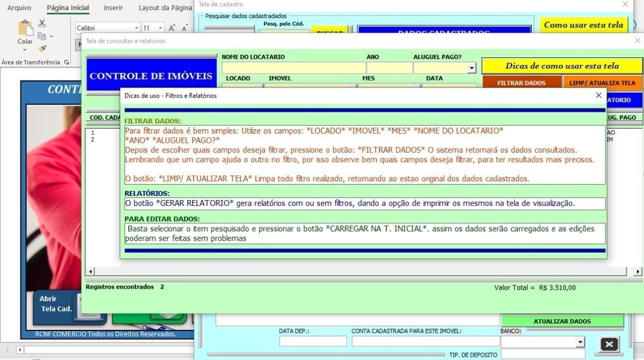
Task: Click the ANO input field
Action: tap(390, 68)
